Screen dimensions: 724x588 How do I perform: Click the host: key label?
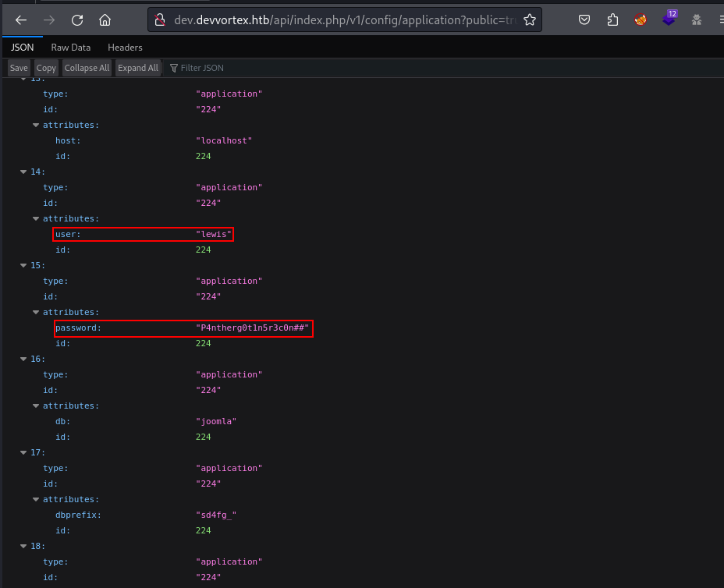[x=68, y=140]
